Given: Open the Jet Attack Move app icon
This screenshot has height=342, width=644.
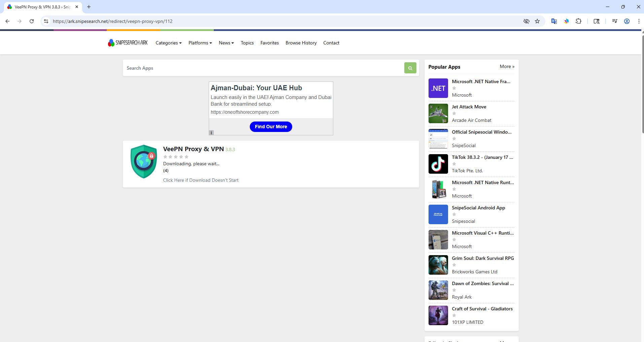Looking at the screenshot, I should 438,113.
